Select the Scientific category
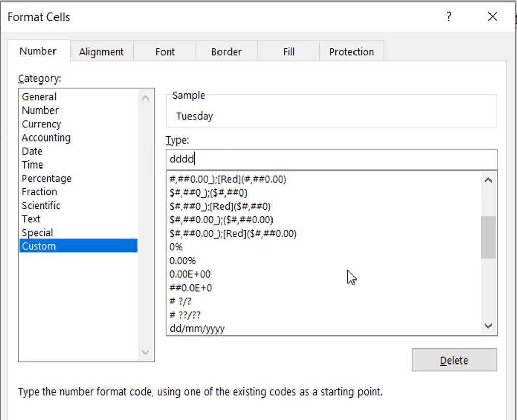Viewport: 517px width, 420px height. tap(41, 205)
